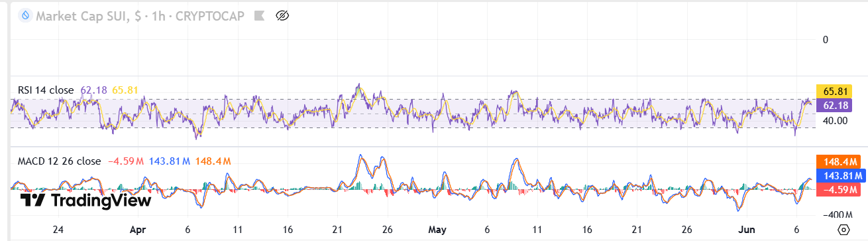
Task: Click the TradingView logo
Action: tap(85, 200)
